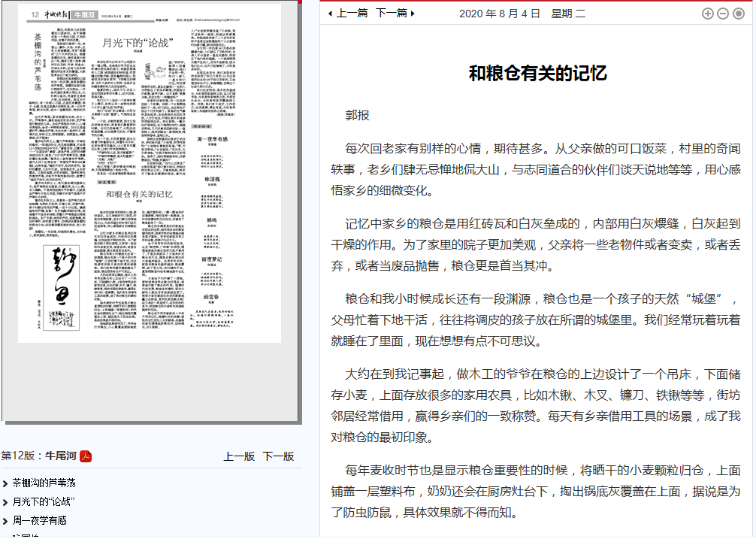The height and width of the screenshot is (539, 756).
Task: Click chevron beside 茶棚沟的芦苇荡 list item
Action: (x=5, y=483)
